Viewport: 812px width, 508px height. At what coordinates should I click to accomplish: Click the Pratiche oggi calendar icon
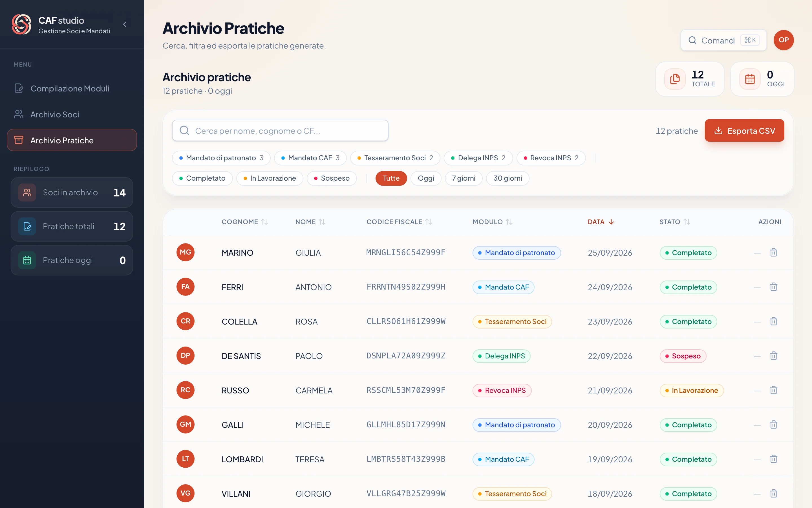27,260
